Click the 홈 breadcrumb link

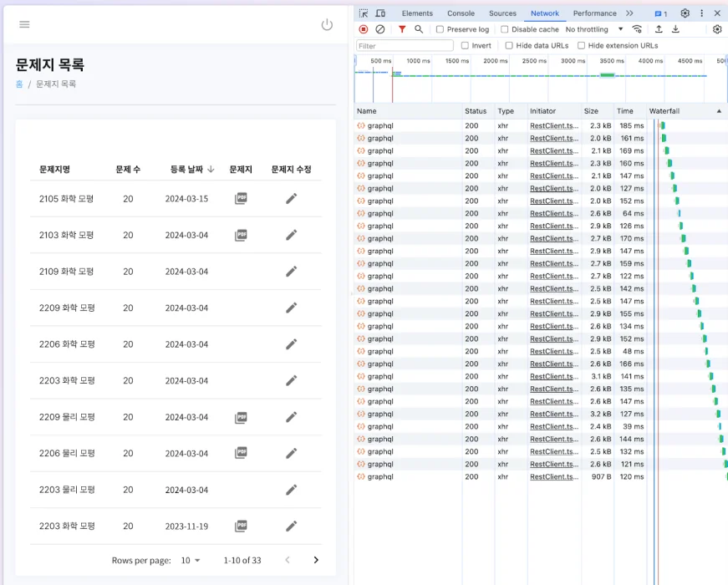(x=19, y=84)
